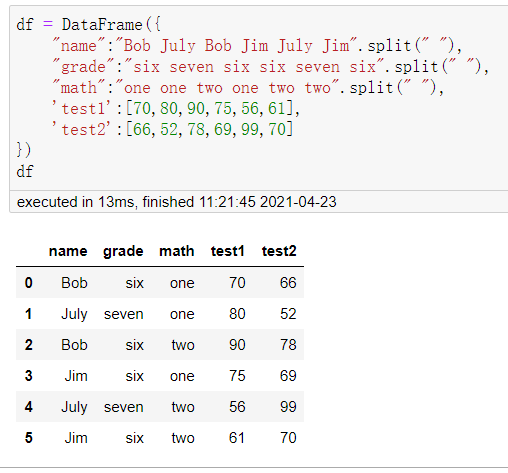Click the 'one' math cell in row 0

coord(182,283)
